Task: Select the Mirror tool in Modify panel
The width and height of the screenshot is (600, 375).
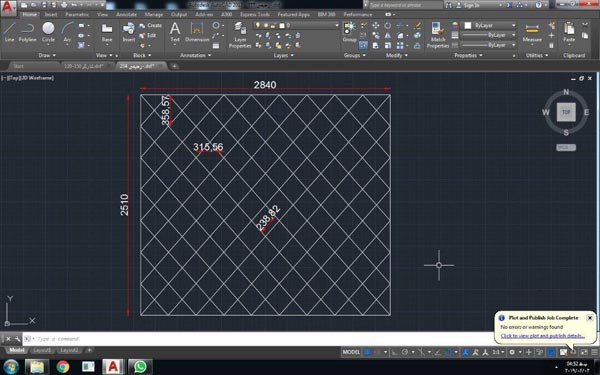Action: click(388, 36)
